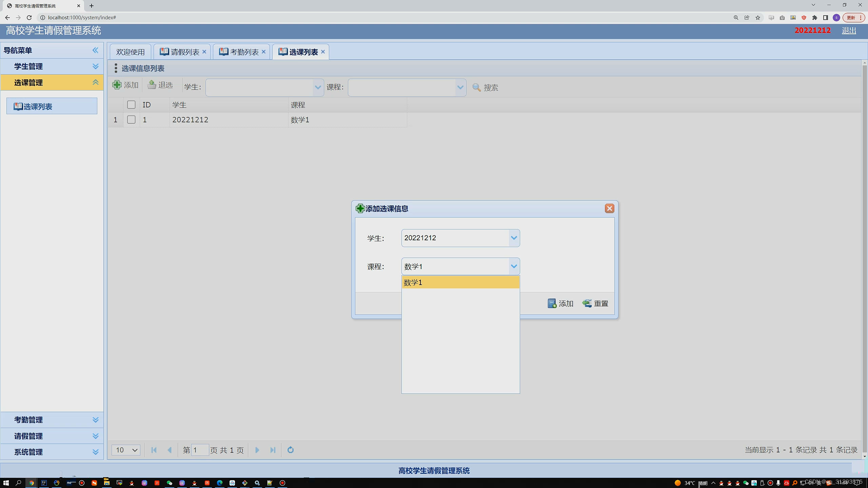The width and height of the screenshot is (868, 488).
Task: Go to the last page arrow icon
Action: click(x=273, y=450)
